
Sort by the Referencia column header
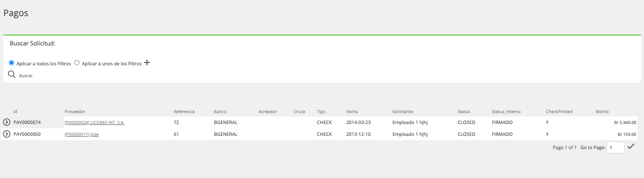pyautogui.click(x=184, y=112)
